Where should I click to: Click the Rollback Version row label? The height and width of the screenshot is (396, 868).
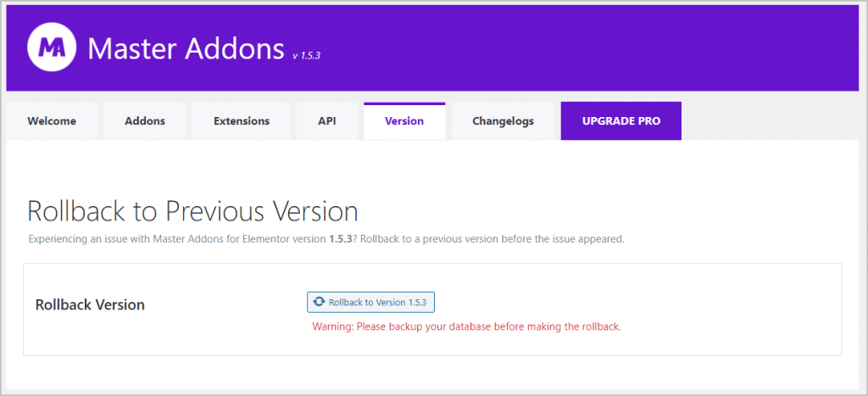tap(90, 304)
